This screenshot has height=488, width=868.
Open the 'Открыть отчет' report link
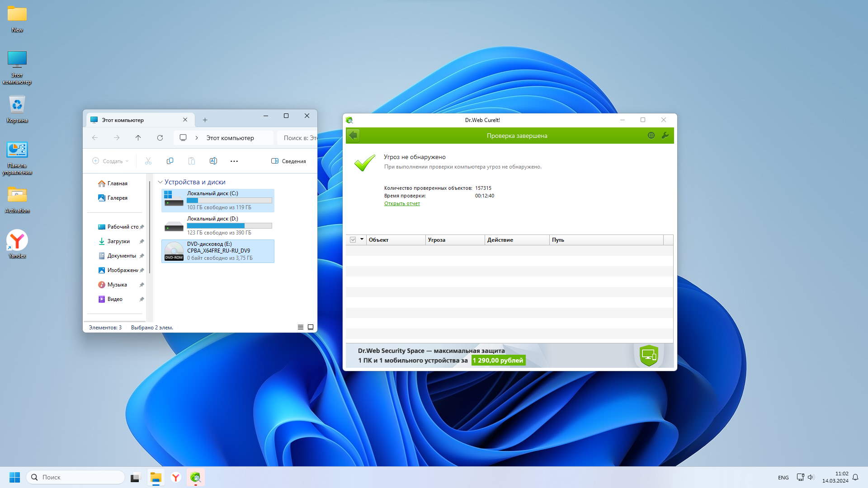402,204
